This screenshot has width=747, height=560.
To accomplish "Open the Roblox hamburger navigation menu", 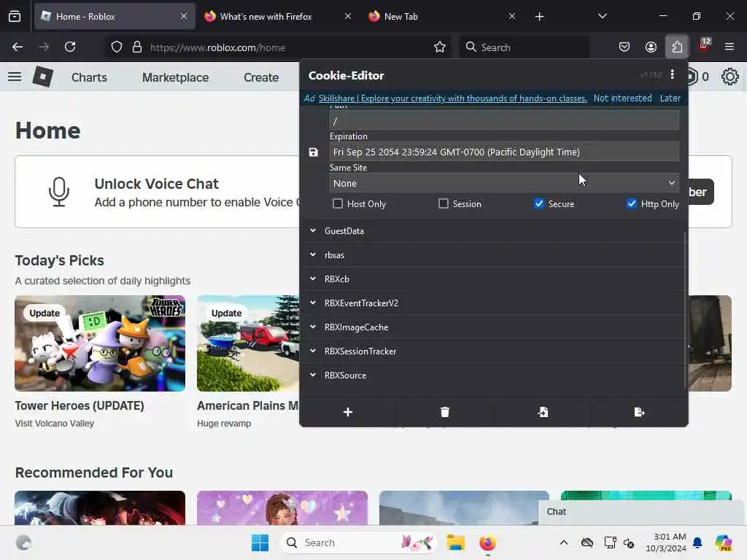I will pyautogui.click(x=15, y=77).
